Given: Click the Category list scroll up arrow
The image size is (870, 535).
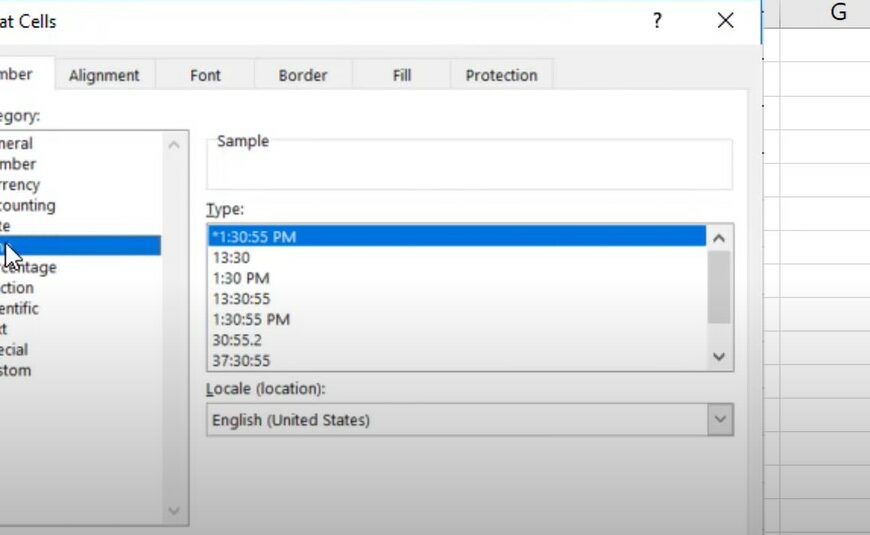Looking at the screenshot, I should pos(174,145).
